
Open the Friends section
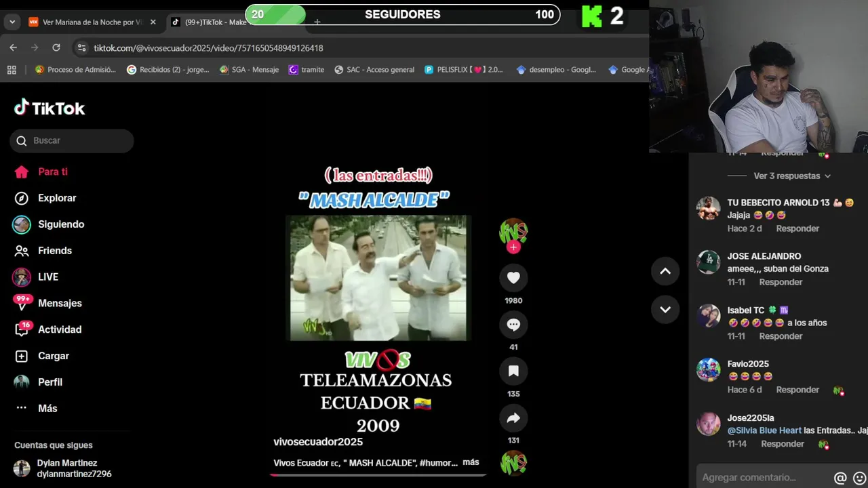point(43,251)
